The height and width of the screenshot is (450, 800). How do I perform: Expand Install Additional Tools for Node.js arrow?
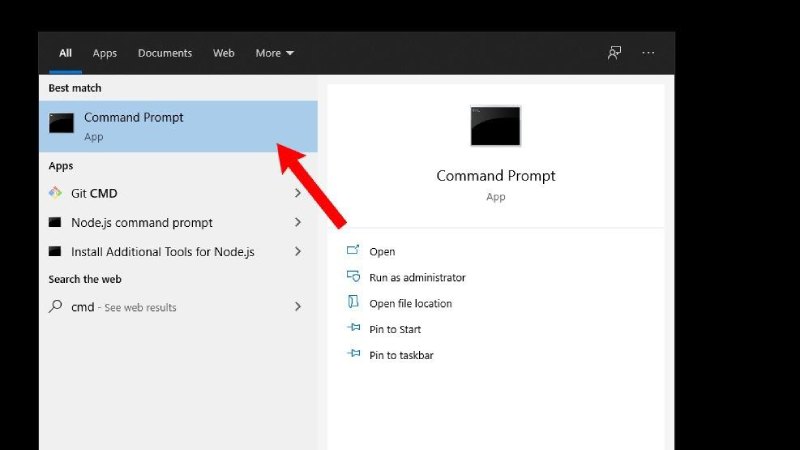click(298, 251)
